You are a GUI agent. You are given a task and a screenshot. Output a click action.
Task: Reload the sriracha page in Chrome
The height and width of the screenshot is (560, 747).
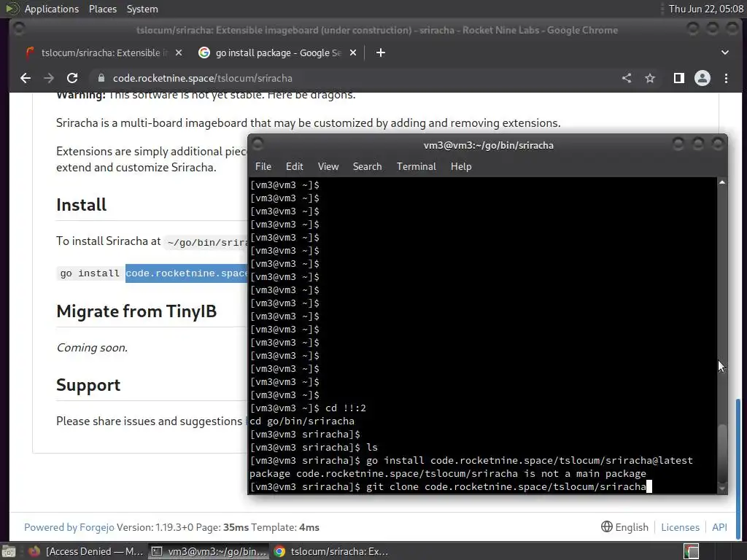(72, 78)
